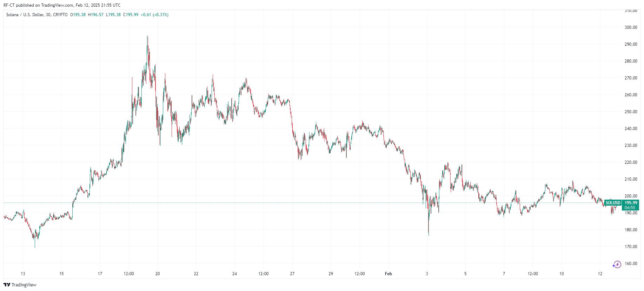The height and width of the screenshot is (291, 644).
Task: Click the purple lightning bolt icon
Action: (x=617, y=264)
